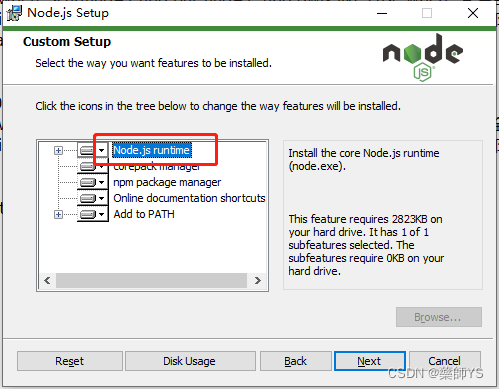Image resolution: width=499 pixels, height=389 pixels.
Task: Cancel the Node.js setup
Action: click(x=445, y=361)
